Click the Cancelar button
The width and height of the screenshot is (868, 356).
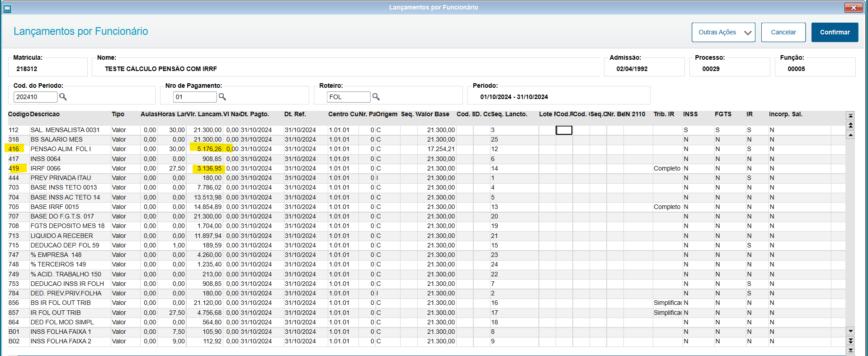783,32
